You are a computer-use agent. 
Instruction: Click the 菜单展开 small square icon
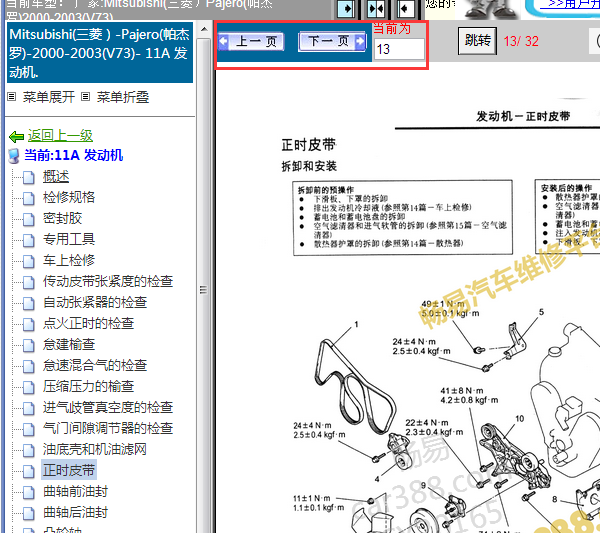[12, 97]
